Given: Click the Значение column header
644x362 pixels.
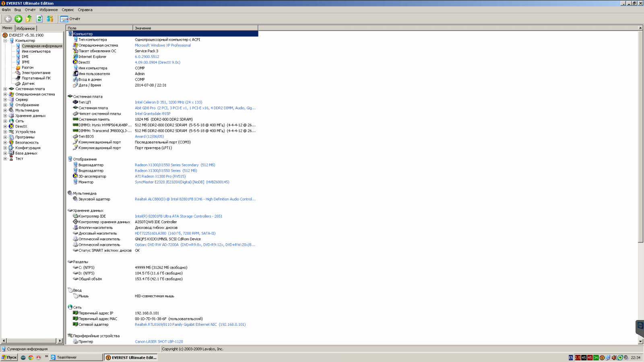Looking at the screenshot, I should (196, 28).
